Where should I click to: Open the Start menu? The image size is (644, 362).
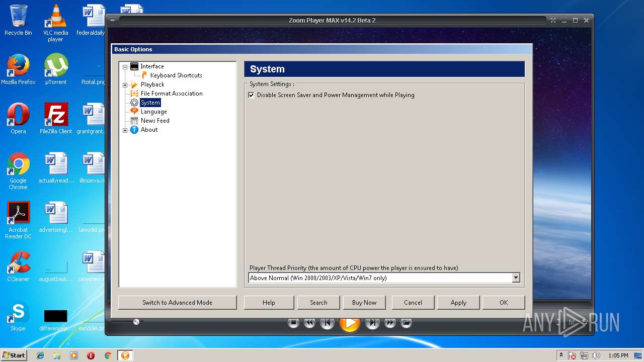point(14,355)
